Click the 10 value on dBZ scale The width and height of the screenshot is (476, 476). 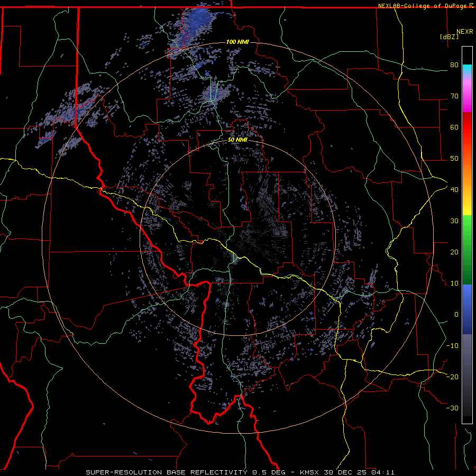[454, 283]
